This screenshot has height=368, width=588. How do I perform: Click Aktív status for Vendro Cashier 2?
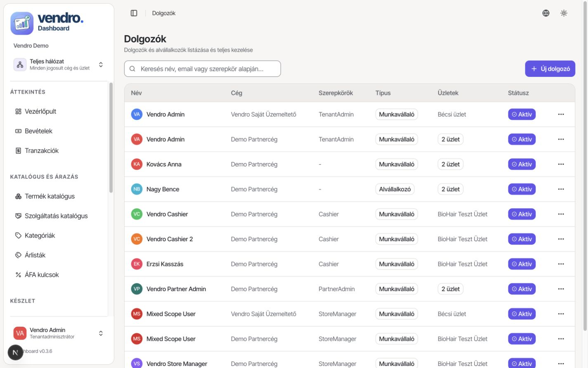click(x=522, y=239)
